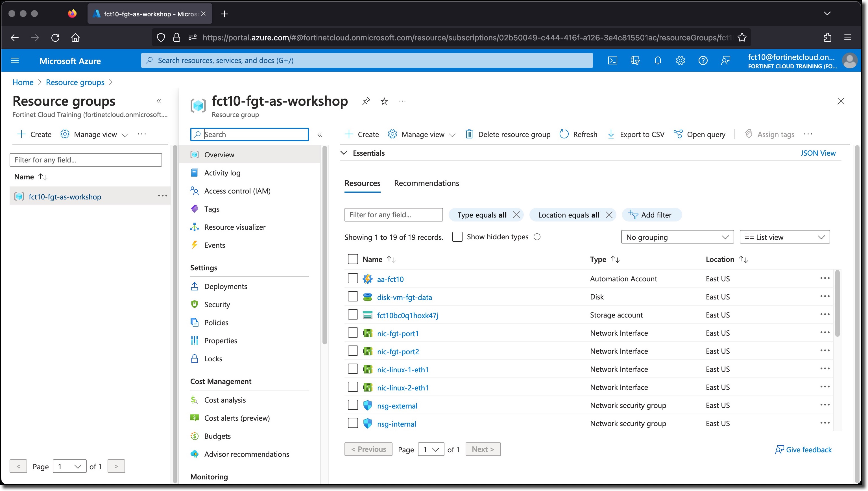Image resolution: width=868 pixels, height=491 pixels.
Task: Toggle the select-all checkbox in resource list
Action: click(x=352, y=259)
